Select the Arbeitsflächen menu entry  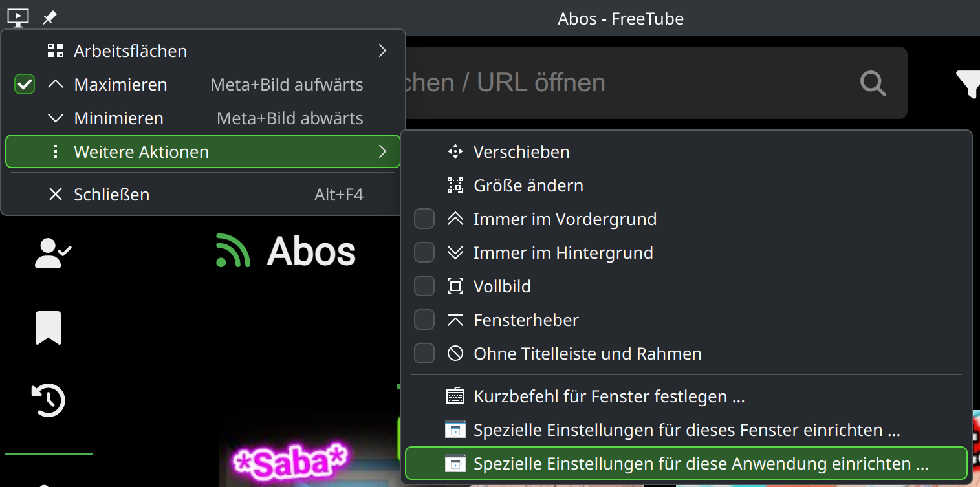point(203,51)
